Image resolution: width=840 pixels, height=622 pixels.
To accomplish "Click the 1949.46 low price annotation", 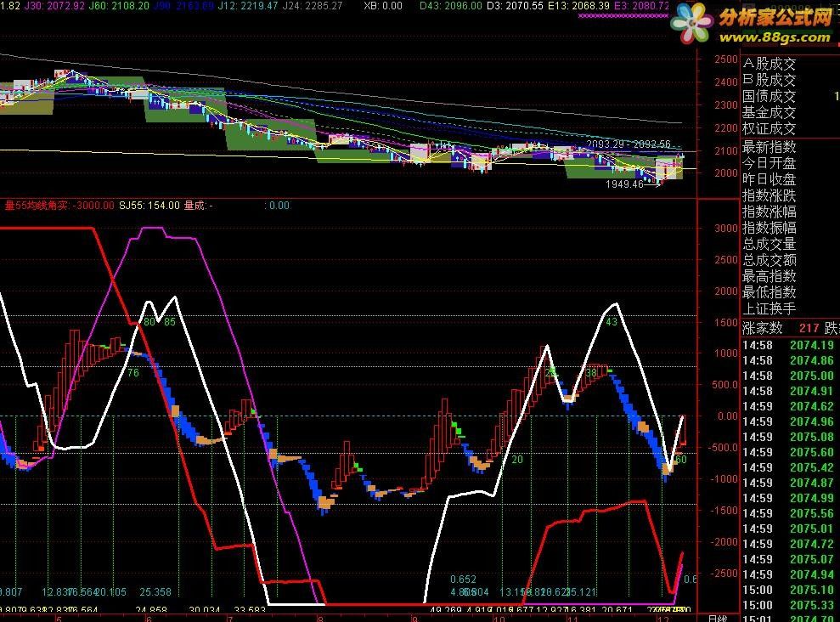I will click(x=624, y=184).
